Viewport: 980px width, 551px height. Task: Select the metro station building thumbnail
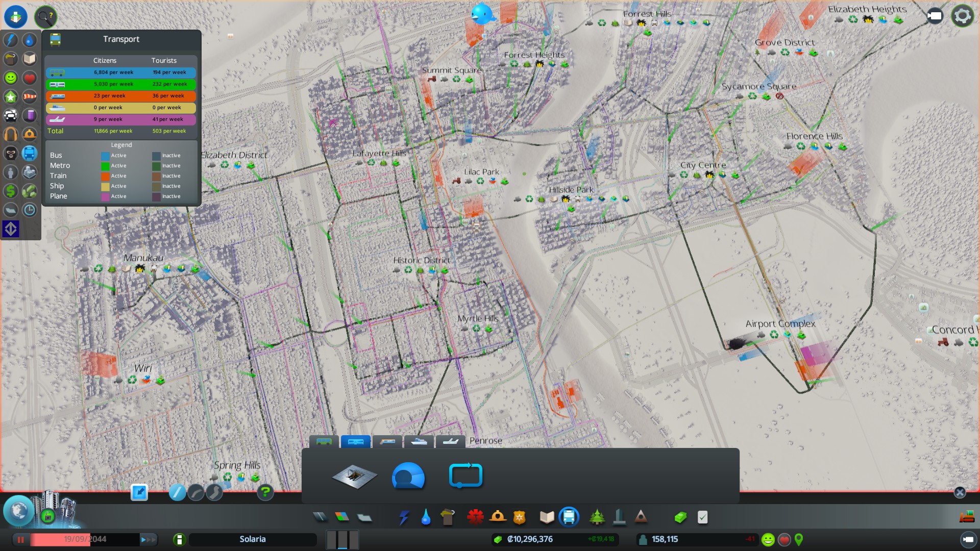[x=354, y=476]
